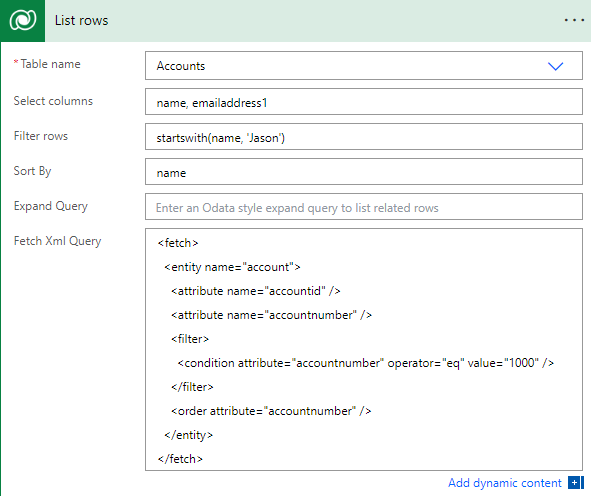Image resolution: width=591 pixels, height=496 pixels.
Task: Click the Fetch Xml Query label
Action: pyautogui.click(x=57, y=241)
